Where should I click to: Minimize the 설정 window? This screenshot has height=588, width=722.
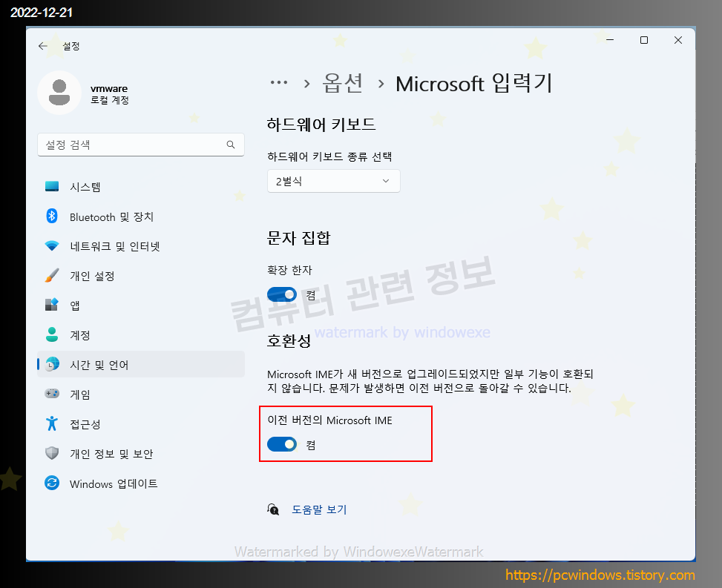tap(610, 40)
